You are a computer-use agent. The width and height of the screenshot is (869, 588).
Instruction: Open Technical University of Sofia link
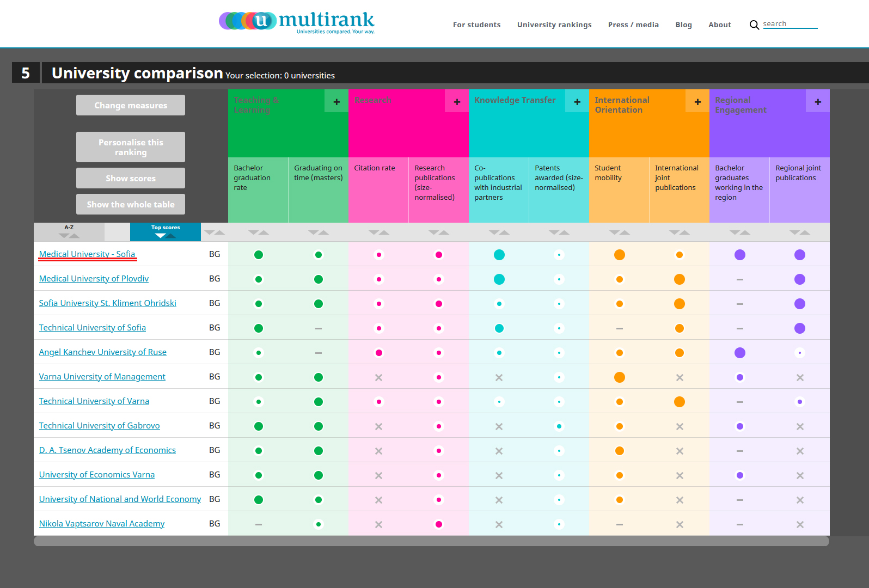pyautogui.click(x=93, y=328)
